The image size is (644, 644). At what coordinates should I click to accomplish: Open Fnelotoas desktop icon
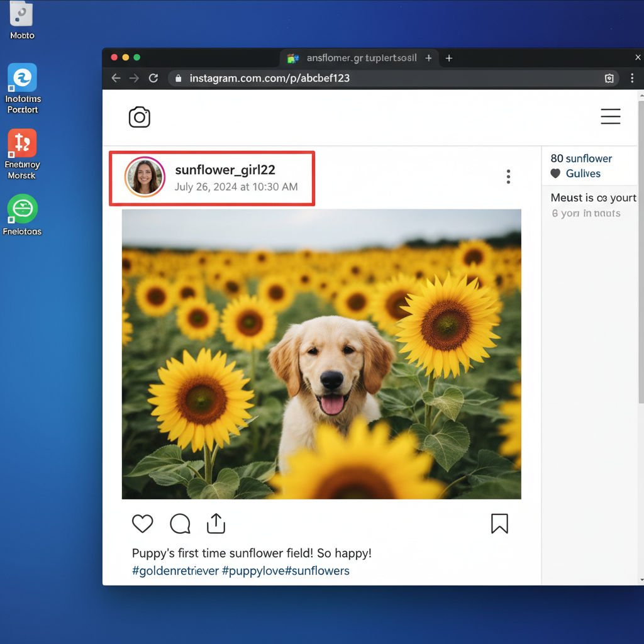pyautogui.click(x=22, y=215)
